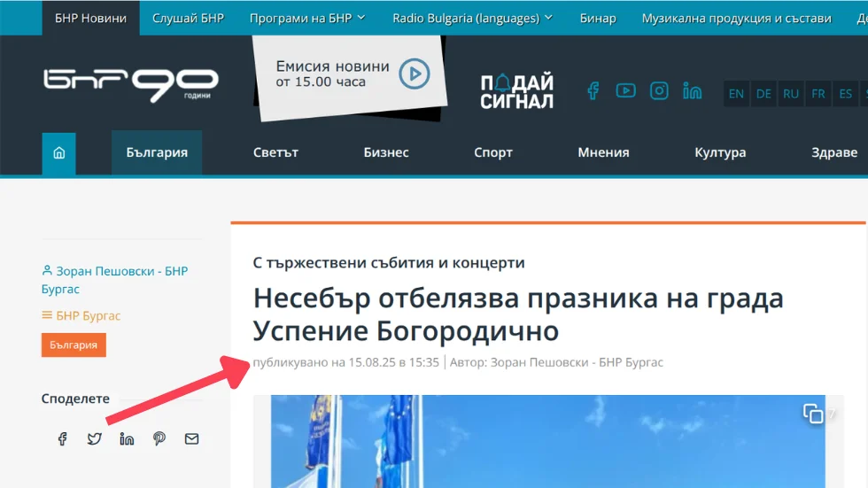Open BNR LinkedIn icon in header
Screen dimensions: 868x488
coord(692,90)
